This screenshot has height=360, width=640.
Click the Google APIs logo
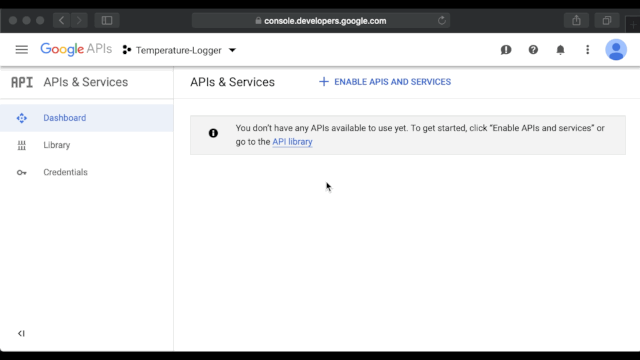(76, 49)
